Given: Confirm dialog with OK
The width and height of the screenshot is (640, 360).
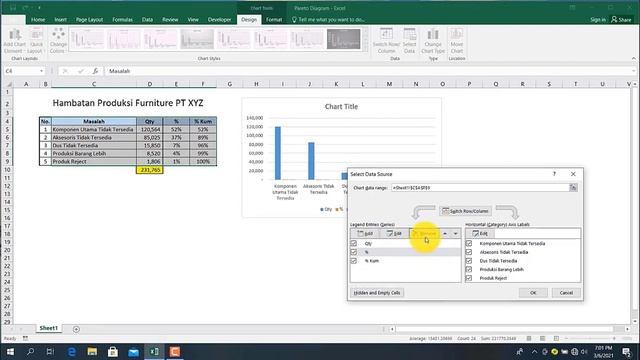Looking at the screenshot, I should tap(533, 293).
